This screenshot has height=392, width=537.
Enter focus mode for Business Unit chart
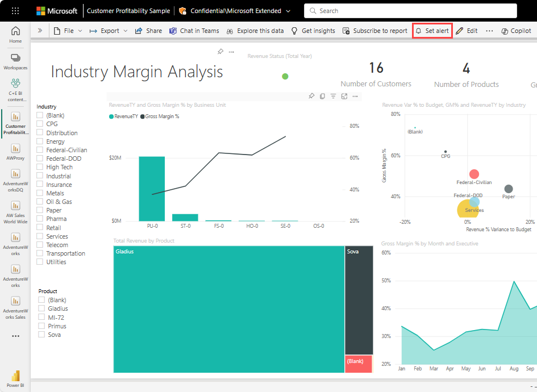[344, 96]
